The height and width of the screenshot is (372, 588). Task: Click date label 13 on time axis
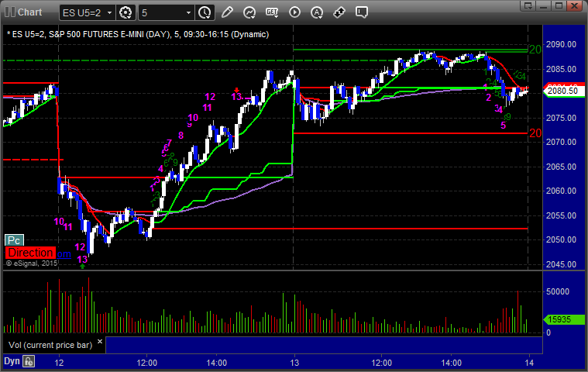point(294,363)
